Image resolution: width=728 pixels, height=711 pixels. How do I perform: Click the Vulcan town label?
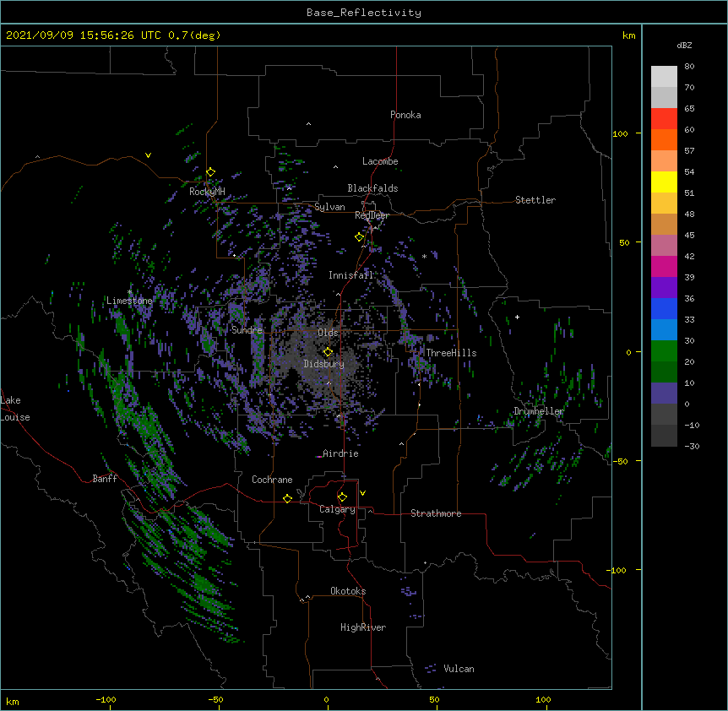point(459,669)
